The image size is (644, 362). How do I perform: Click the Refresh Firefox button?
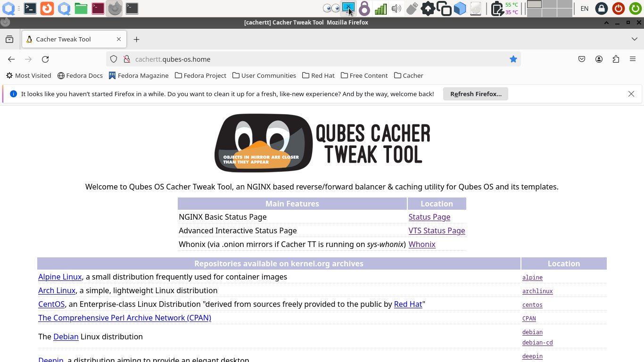point(476,94)
